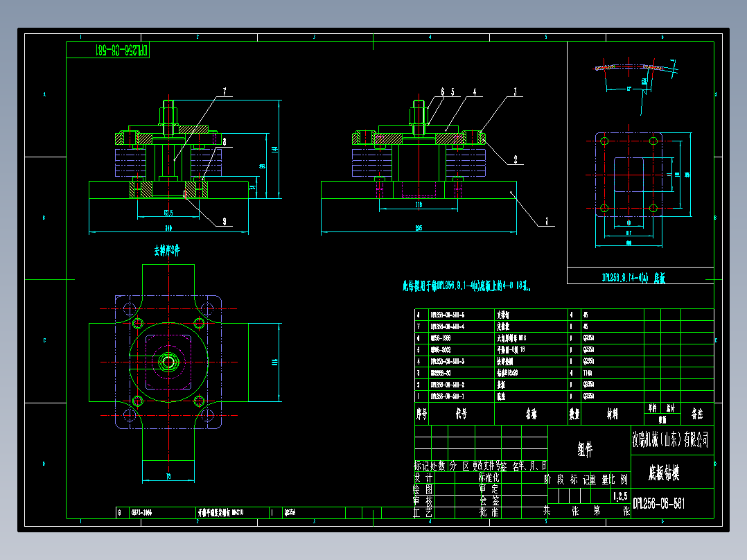Screen dimensions: 747x560
Task: Click the 名称 column header
Action: coord(531,414)
